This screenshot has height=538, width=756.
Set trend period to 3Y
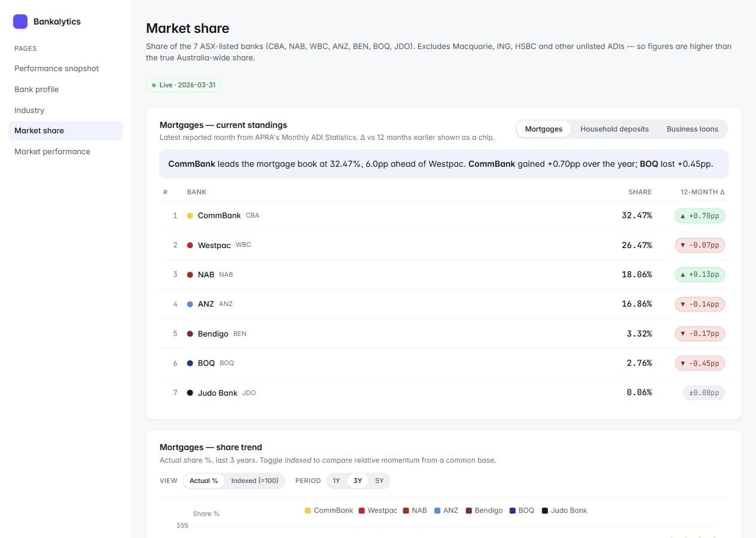(358, 481)
